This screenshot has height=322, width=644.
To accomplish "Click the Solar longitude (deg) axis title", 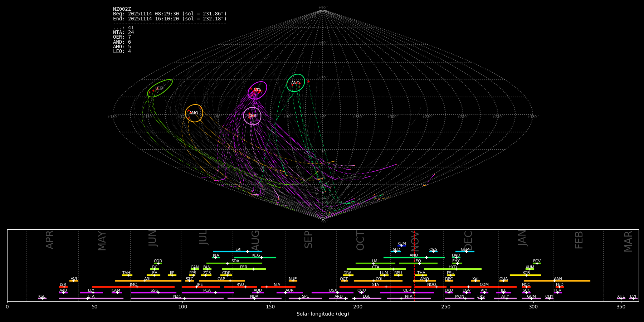I will pyautogui.click(x=323, y=314).
